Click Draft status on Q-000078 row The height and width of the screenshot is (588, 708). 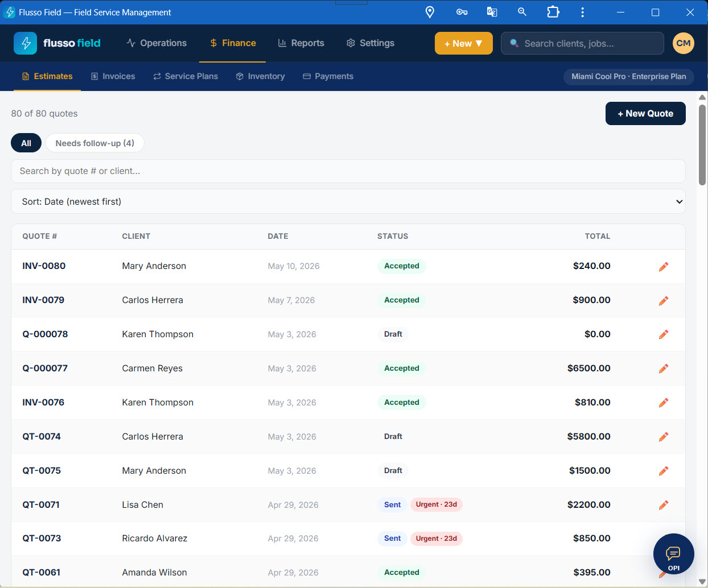point(393,334)
